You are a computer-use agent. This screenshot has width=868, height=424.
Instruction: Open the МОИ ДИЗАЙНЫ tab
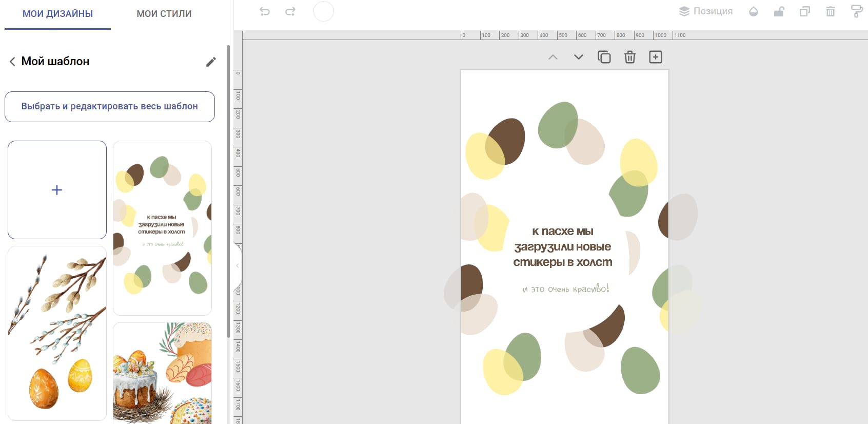tap(57, 14)
